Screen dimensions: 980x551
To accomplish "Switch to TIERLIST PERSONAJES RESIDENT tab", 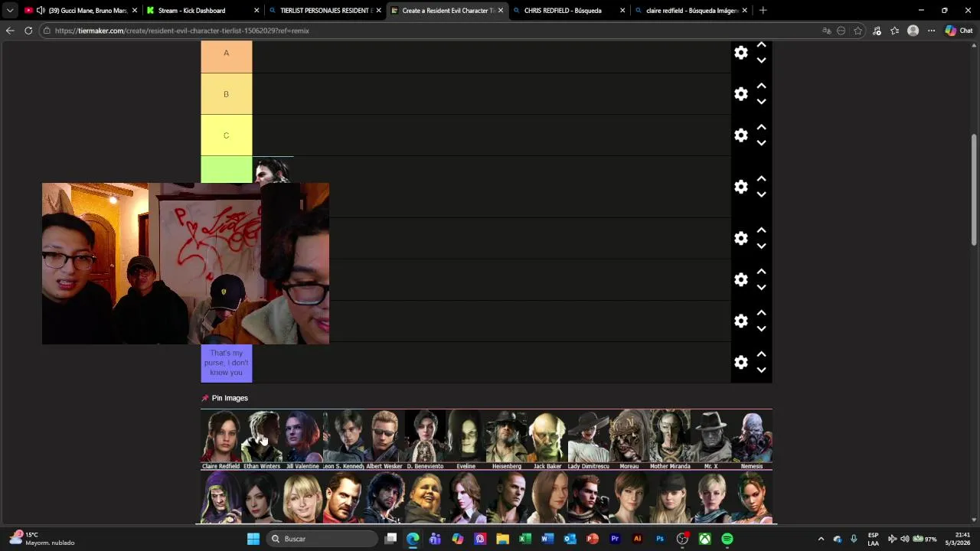I will click(326, 11).
